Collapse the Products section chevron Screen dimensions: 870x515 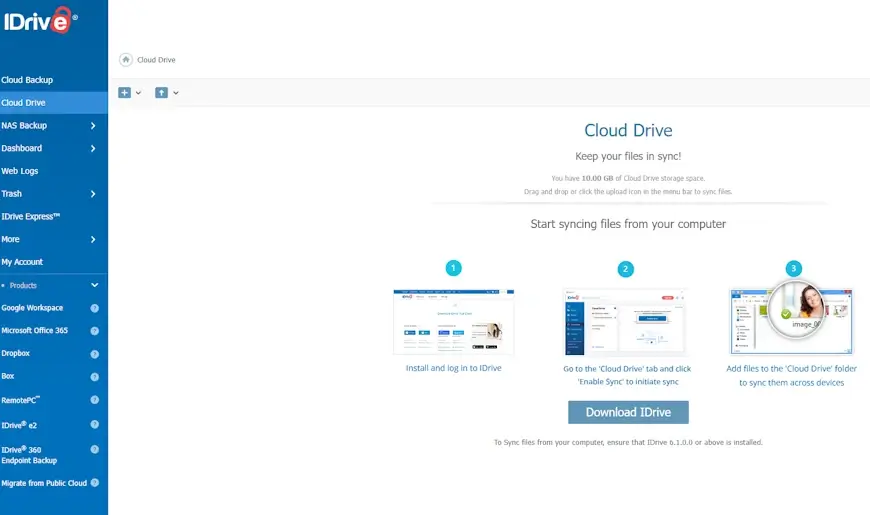coord(94,285)
